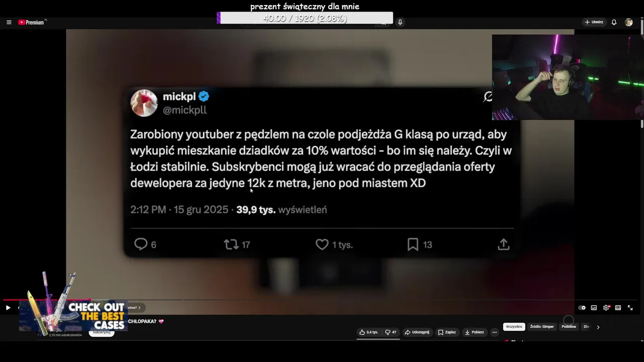Toggle subtitles on the player
This screenshot has width=644, height=362.
(x=594, y=308)
